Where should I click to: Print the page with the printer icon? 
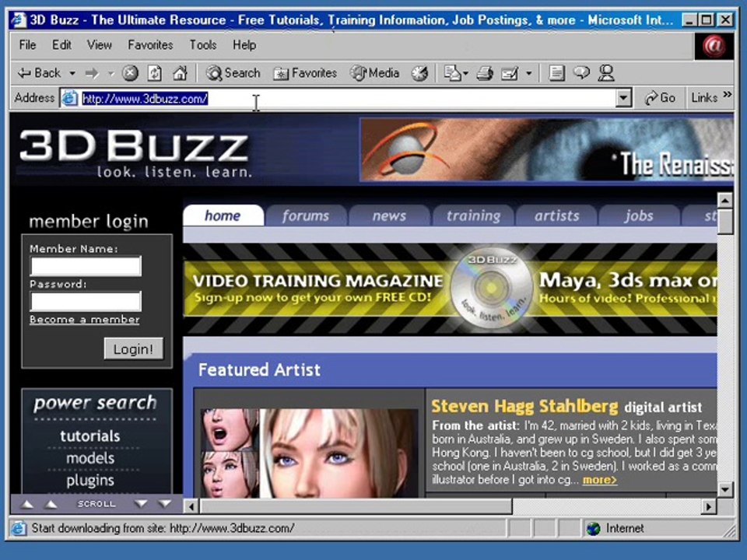485,73
